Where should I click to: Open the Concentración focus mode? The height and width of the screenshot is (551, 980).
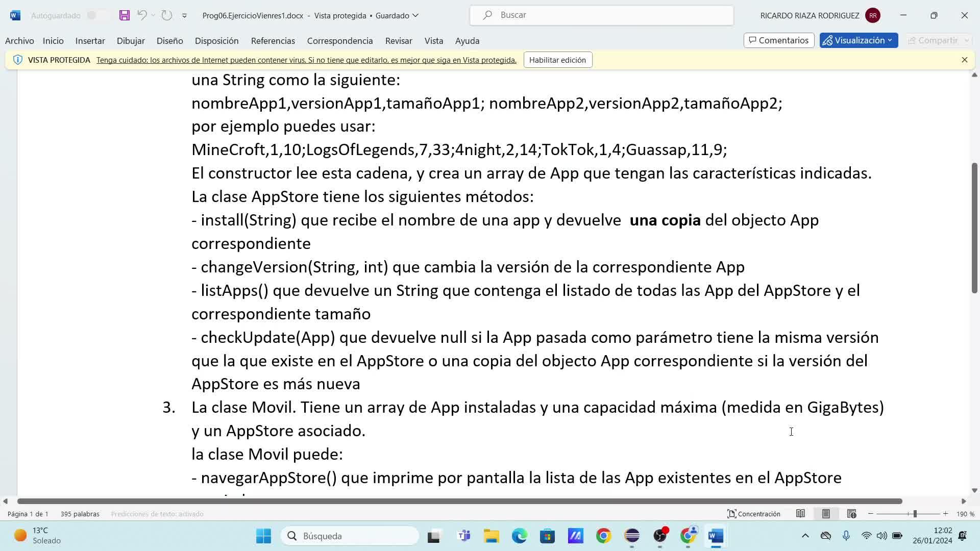pos(754,514)
